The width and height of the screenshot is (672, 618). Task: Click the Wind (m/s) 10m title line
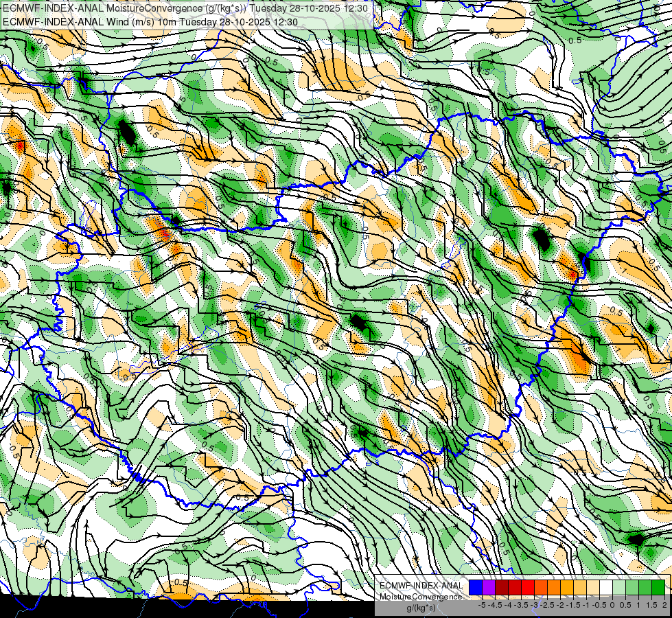click(150, 22)
